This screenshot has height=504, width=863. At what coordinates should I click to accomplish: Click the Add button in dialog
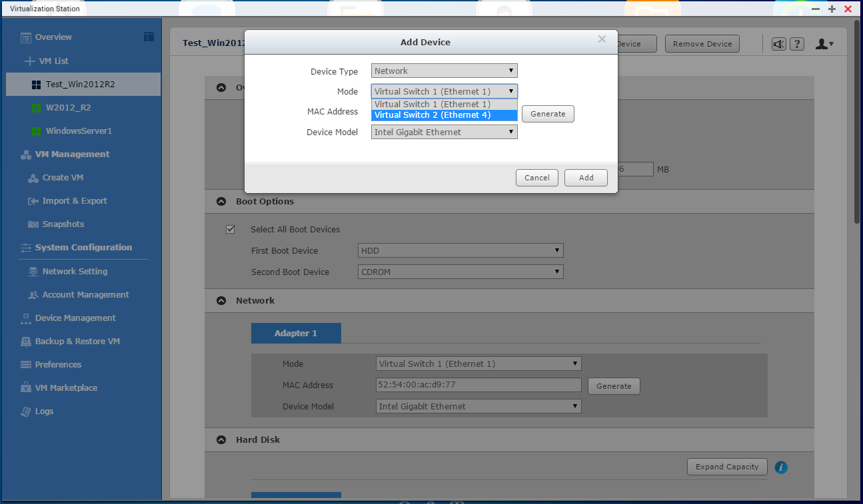click(586, 178)
